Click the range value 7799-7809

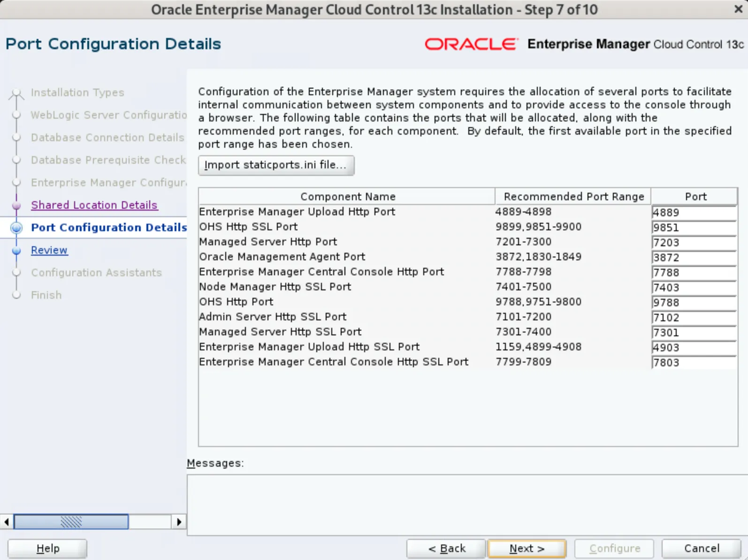coord(523,362)
